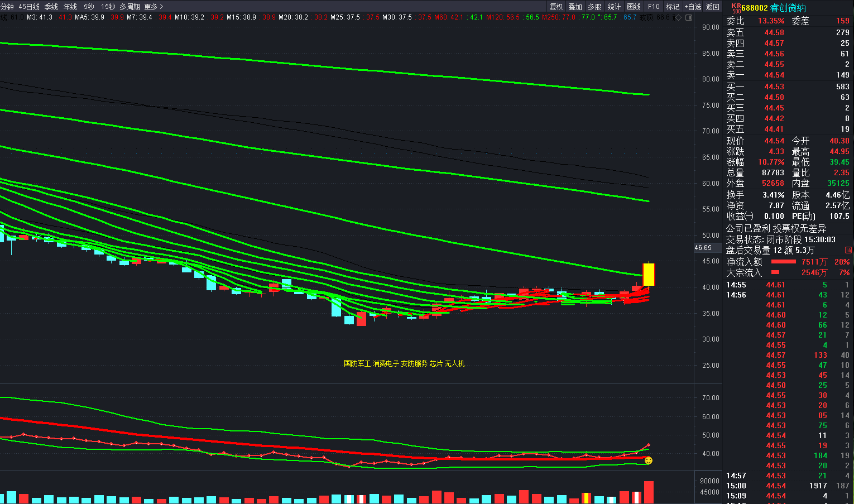Click 买一 bid price 44.53
The width and height of the screenshot is (854, 504).
[774, 87]
